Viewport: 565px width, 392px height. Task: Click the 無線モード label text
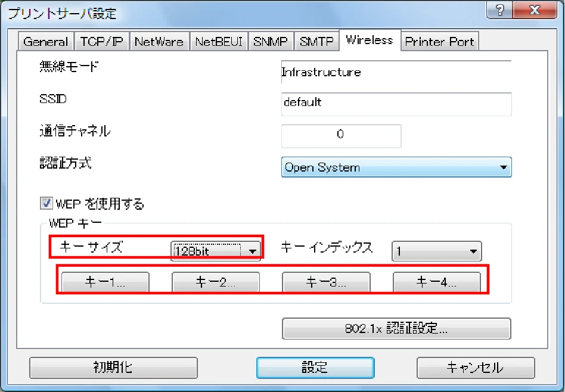click(69, 67)
